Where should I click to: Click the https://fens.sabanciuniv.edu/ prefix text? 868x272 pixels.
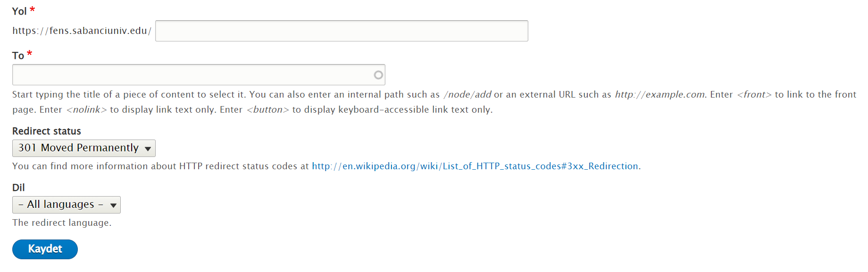tap(82, 31)
